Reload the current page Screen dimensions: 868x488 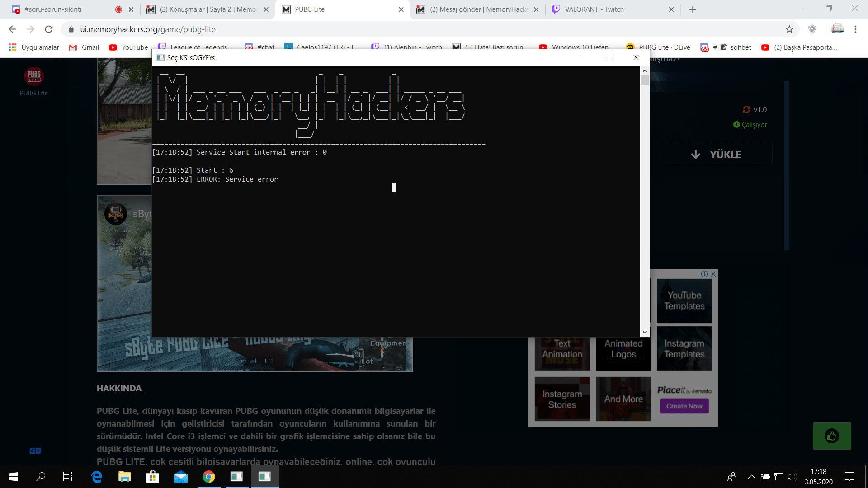[x=49, y=29]
